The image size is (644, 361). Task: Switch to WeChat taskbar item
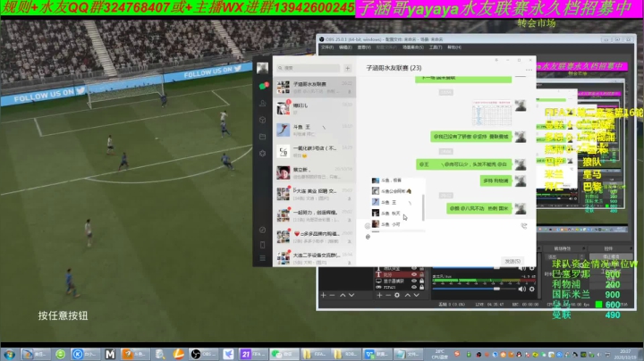pyautogui.click(x=284, y=354)
